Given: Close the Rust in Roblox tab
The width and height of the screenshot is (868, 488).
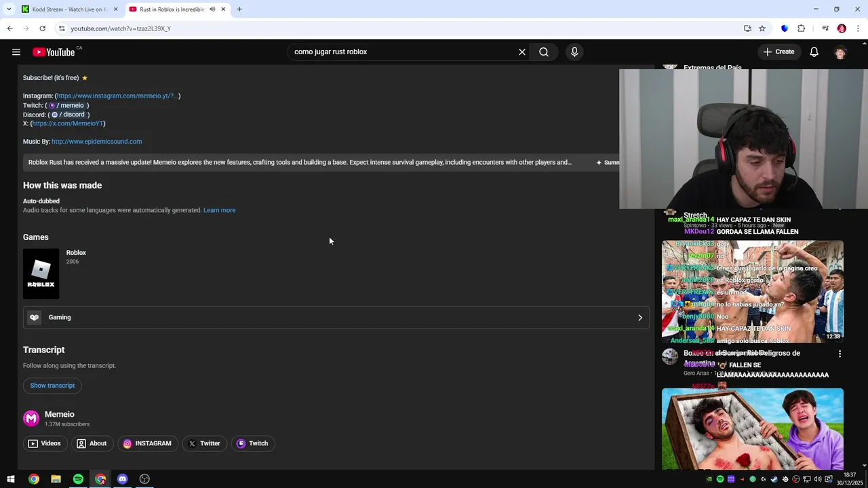Looking at the screenshot, I should click(223, 9).
